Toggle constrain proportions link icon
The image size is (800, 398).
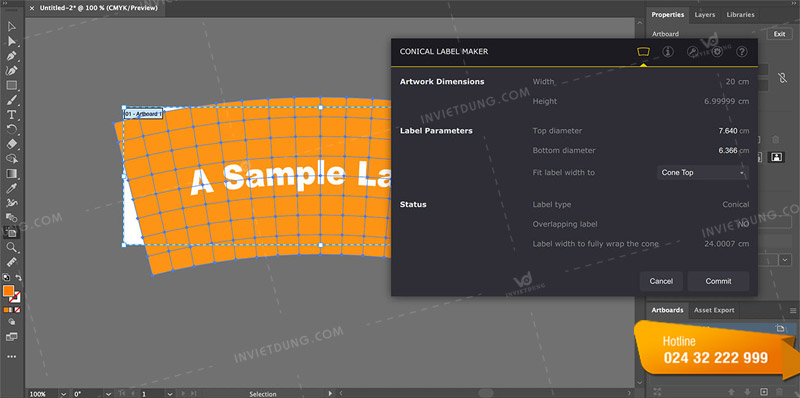782,78
